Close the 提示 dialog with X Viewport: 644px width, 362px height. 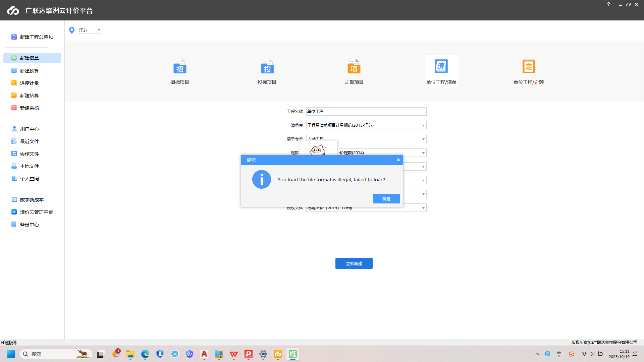click(x=398, y=160)
